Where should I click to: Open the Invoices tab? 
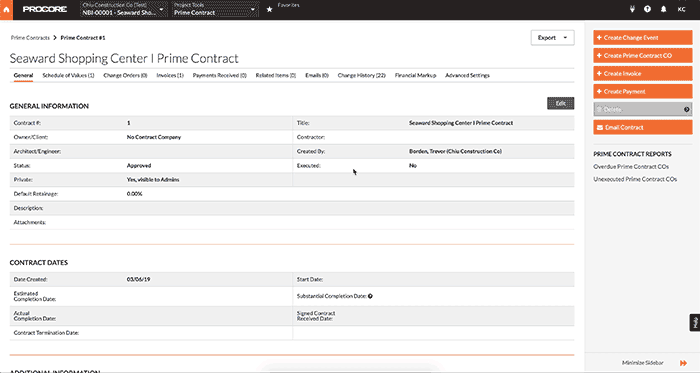(170, 75)
